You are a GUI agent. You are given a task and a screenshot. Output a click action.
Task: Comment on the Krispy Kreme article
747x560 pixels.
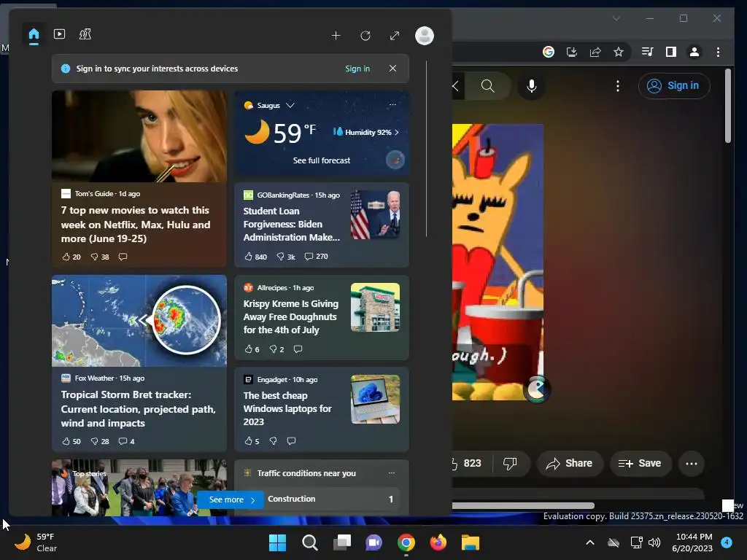pyautogui.click(x=298, y=349)
